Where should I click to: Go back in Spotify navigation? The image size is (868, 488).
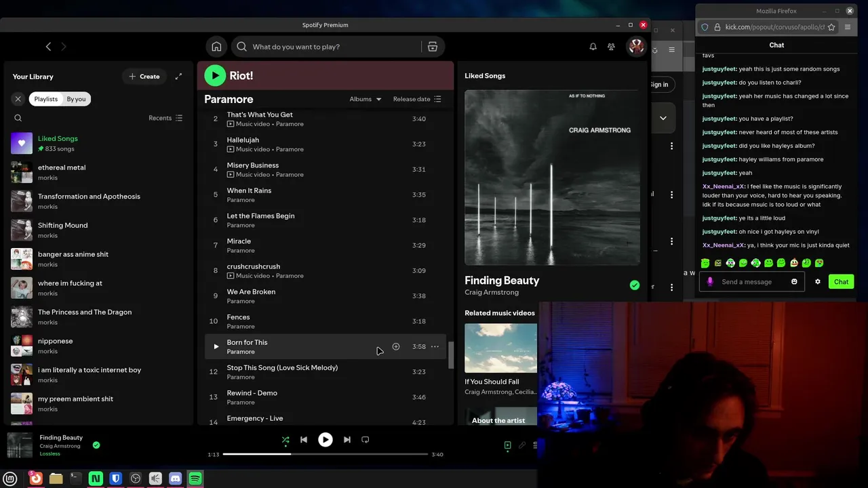[x=48, y=47]
